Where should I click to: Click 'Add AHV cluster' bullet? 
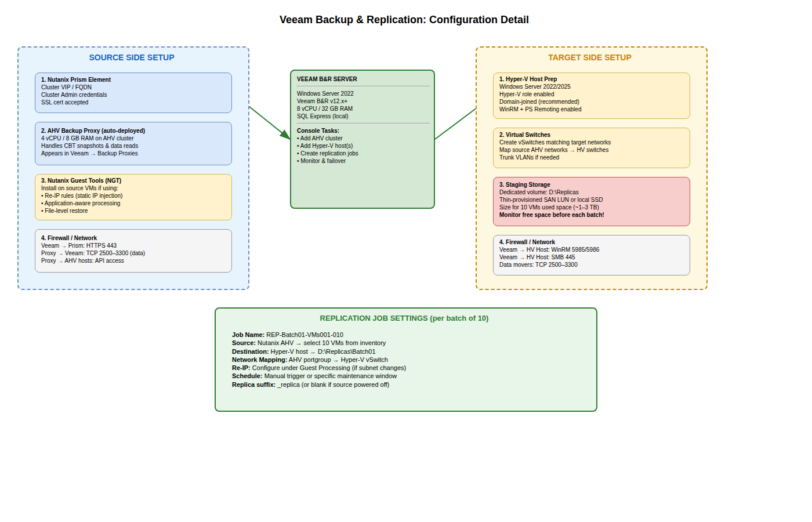pos(320,138)
